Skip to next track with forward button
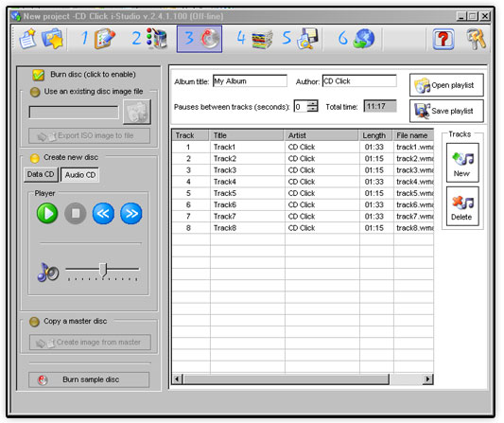The height and width of the screenshot is (423, 504). 131,213
